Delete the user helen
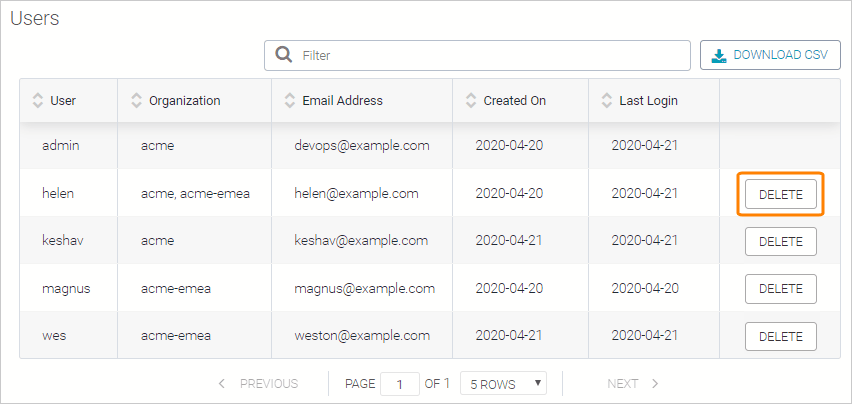This screenshot has height=404, width=852. [x=780, y=194]
